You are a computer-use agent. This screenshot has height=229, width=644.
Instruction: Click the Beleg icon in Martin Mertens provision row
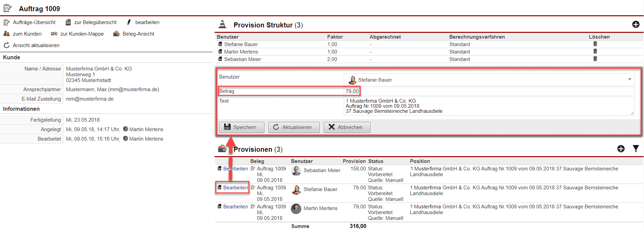point(253,206)
